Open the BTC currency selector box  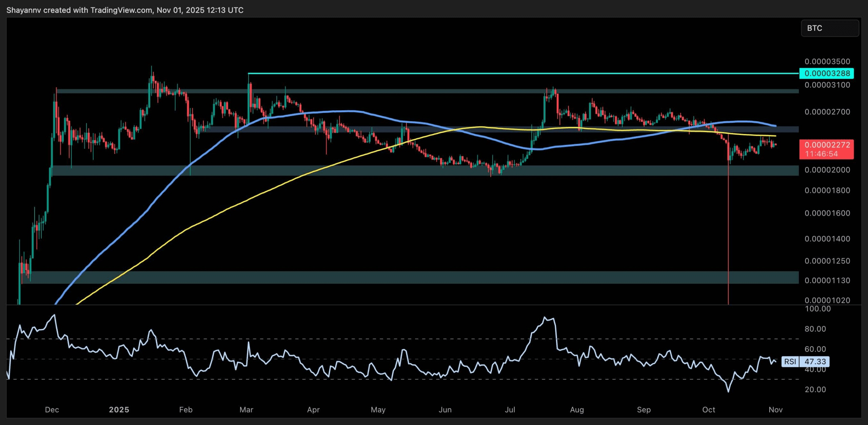point(829,28)
